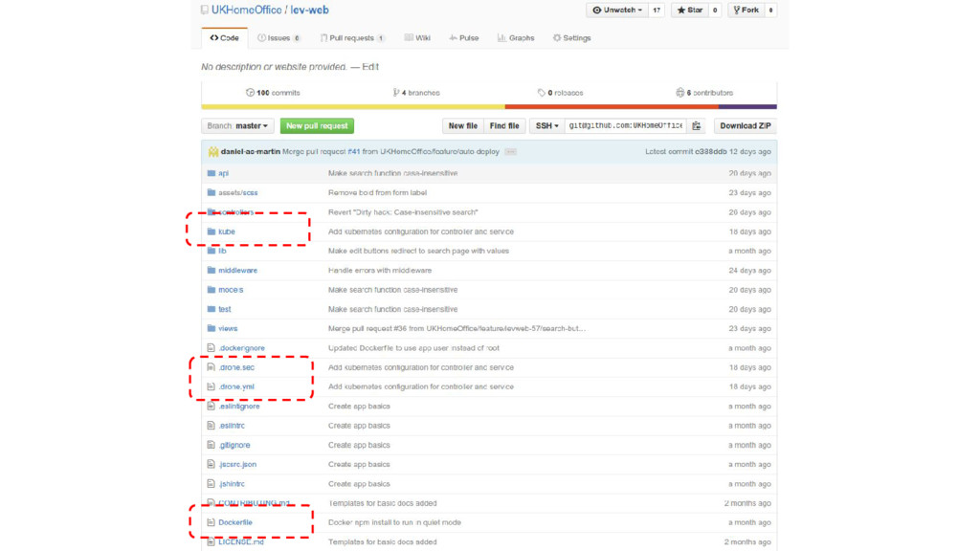980x551 pixels.
Task: Open the models folder
Action: pyautogui.click(x=231, y=290)
